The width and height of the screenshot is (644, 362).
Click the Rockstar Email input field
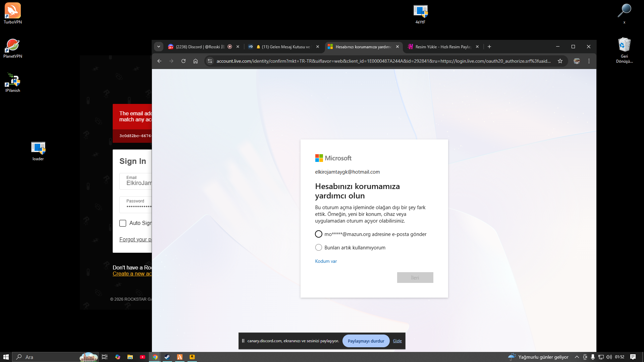(x=136, y=181)
